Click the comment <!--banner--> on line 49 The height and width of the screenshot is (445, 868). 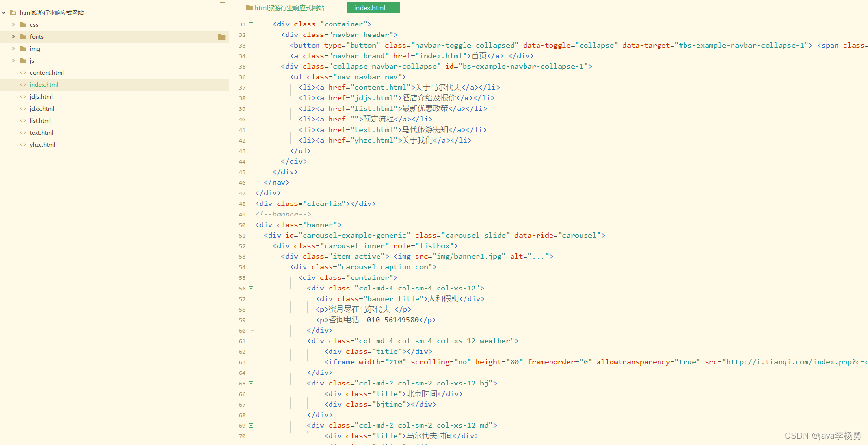[x=283, y=214]
